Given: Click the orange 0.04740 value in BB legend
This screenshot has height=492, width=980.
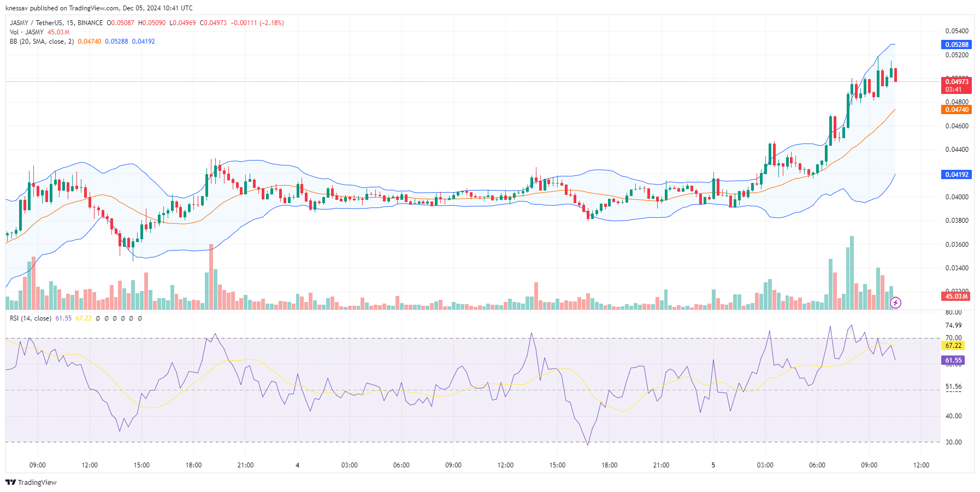Looking at the screenshot, I should [90, 42].
